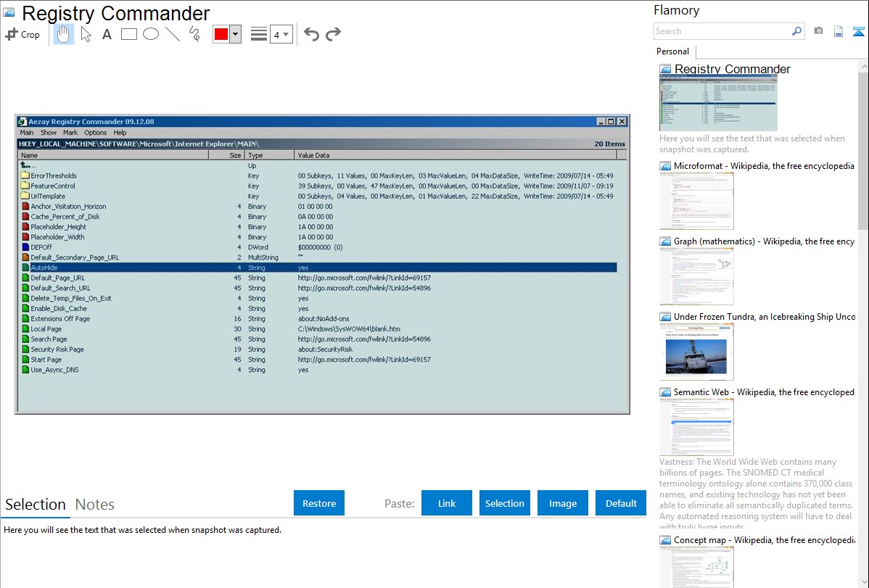The height and width of the screenshot is (588, 869).
Task: Click the icon beside the Registry Commander page title
Action: pos(9,13)
